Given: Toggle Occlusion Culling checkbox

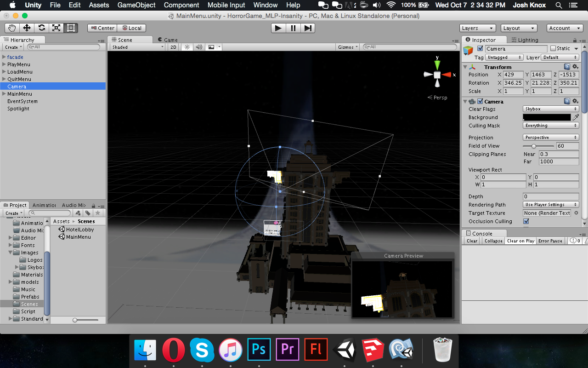Looking at the screenshot, I should coord(526,221).
